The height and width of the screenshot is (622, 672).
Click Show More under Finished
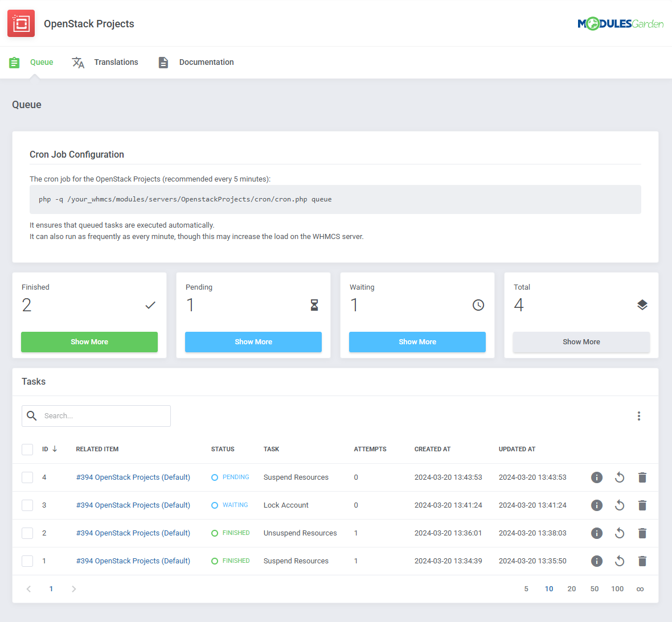coord(89,342)
